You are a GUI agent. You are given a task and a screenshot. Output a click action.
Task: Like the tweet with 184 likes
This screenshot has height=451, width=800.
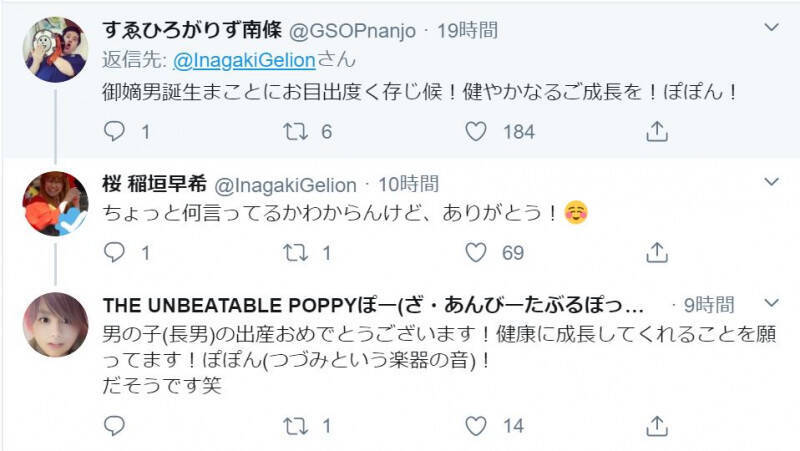[477, 131]
